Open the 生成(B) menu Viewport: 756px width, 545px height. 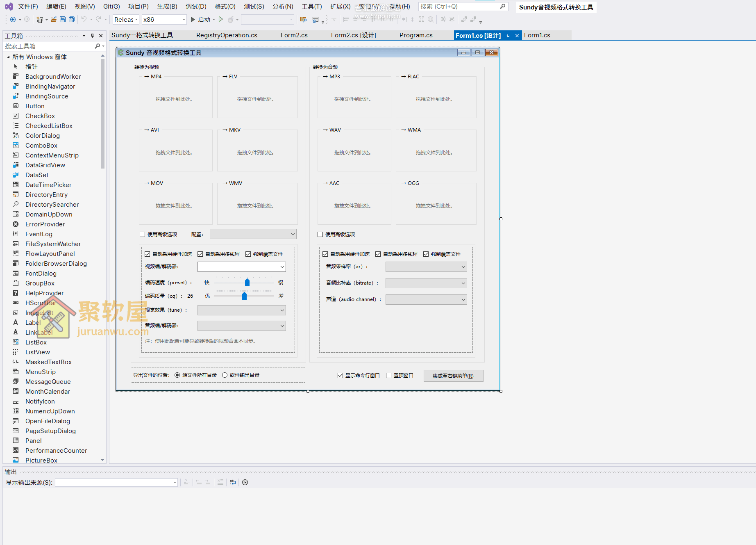[x=167, y=7]
